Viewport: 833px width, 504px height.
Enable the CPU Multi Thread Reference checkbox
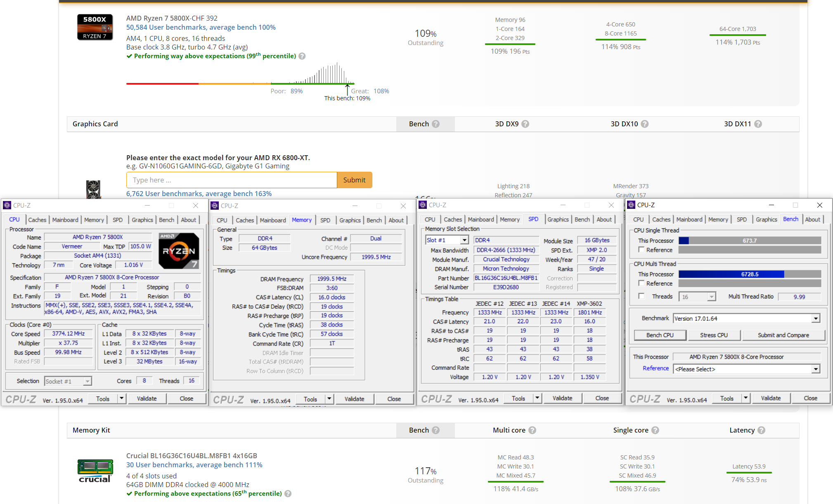[x=641, y=283]
